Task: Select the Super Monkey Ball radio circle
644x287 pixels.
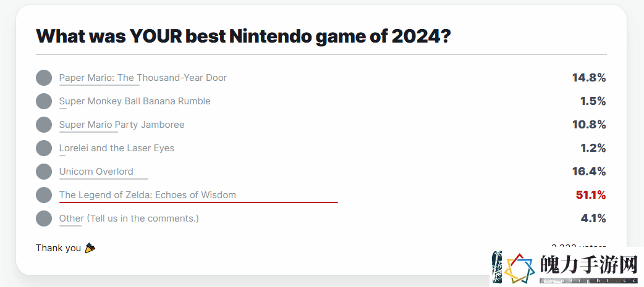Action: (44, 101)
